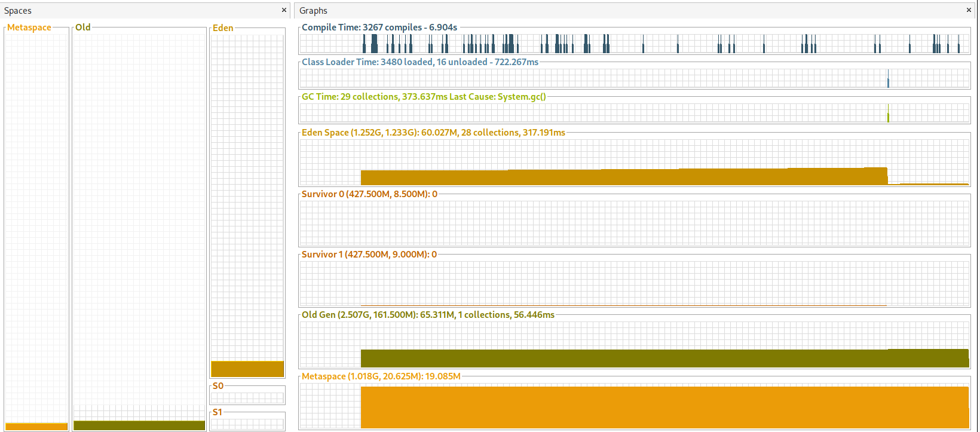
Task: Click the GC Time spike marker
Action: (888, 113)
